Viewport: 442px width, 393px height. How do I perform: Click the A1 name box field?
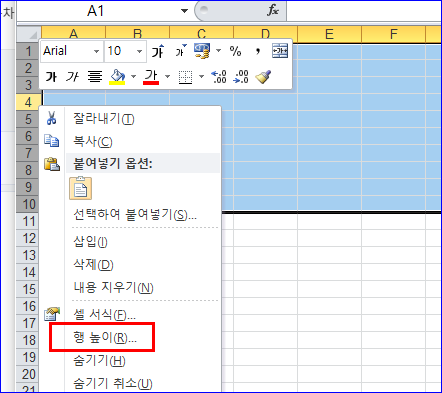[x=96, y=11]
